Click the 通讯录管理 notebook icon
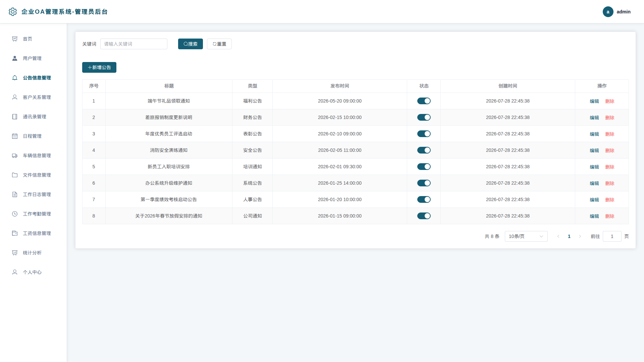This screenshot has height=362, width=644. point(15,117)
